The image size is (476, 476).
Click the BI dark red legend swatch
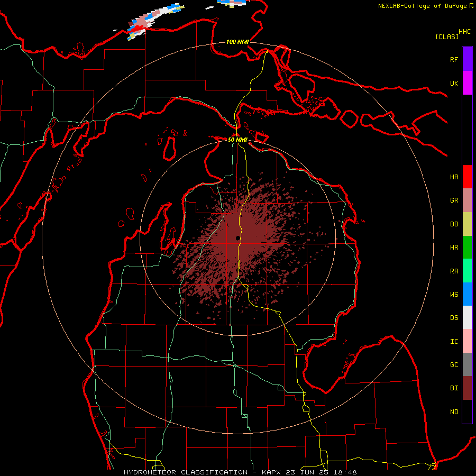click(x=467, y=388)
